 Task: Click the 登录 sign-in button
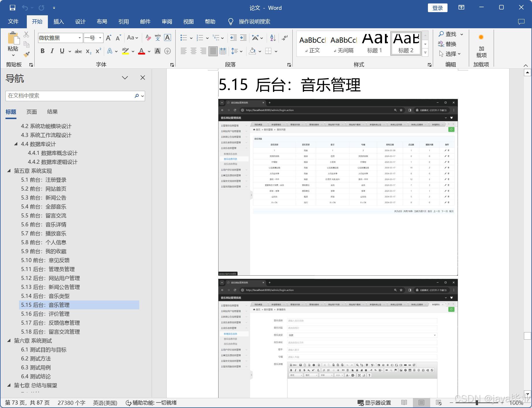pyautogui.click(x=438, y=8)
